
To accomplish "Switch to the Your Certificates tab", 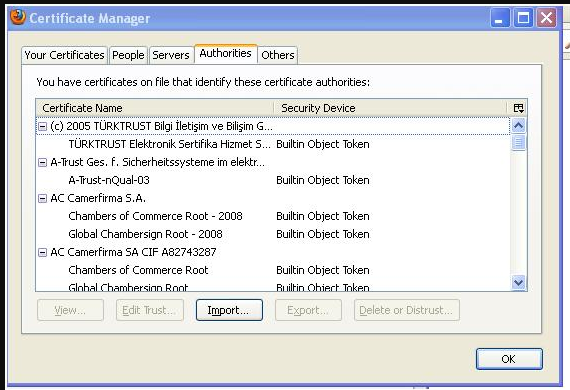I will (64, 55).
